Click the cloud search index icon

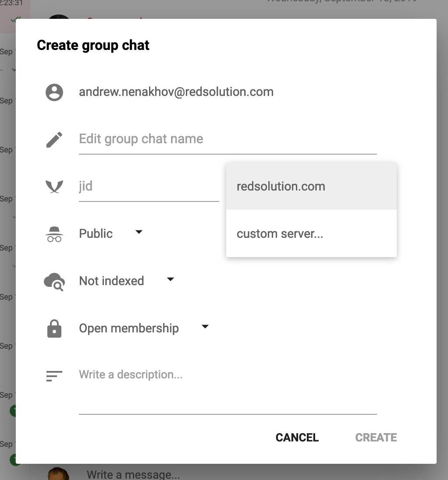54,282
